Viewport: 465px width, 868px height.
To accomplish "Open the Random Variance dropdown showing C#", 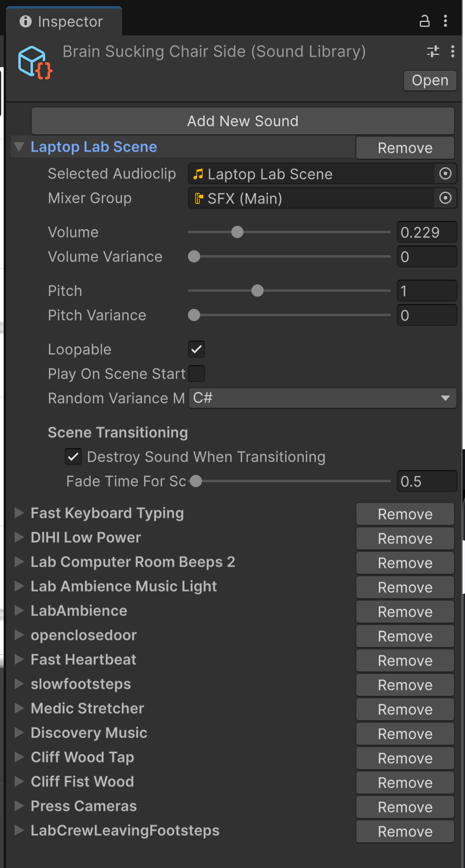I will [x=322, y=398].
